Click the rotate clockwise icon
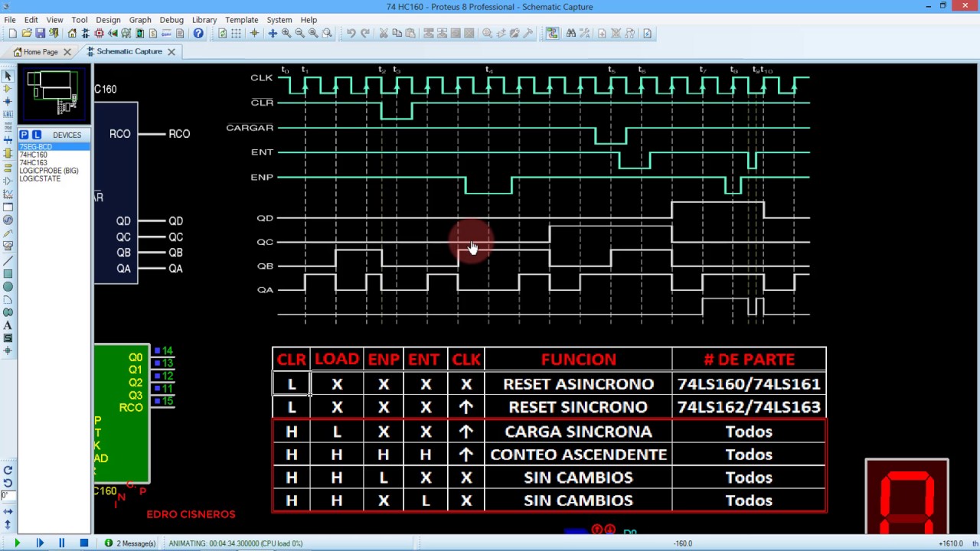The height and width of the screenshot is (551, 980). [8, 470]
